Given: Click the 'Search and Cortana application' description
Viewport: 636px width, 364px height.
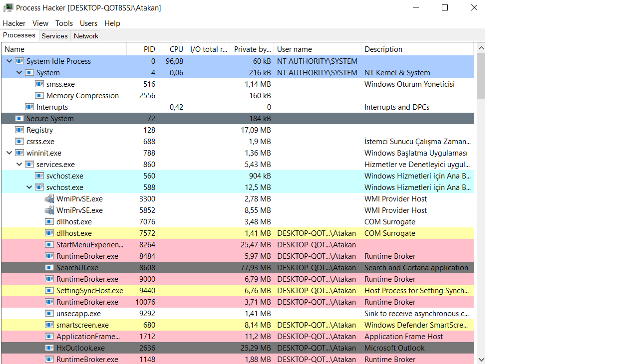Looking at the screenshot, I should click(416, 268).
